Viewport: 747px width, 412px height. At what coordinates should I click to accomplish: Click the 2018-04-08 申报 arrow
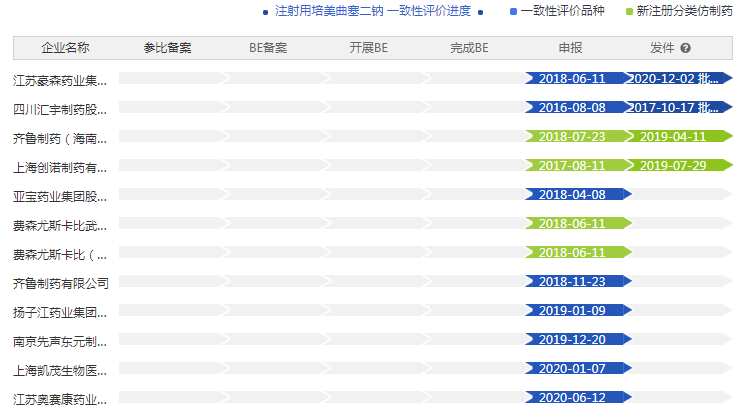tap(578, 194)
